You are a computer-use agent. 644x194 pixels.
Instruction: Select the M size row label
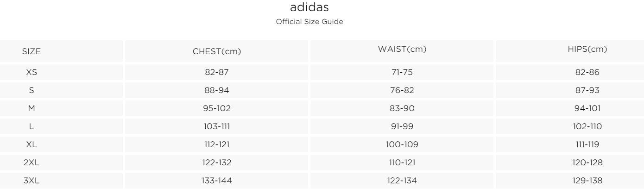tap(32, 108)
